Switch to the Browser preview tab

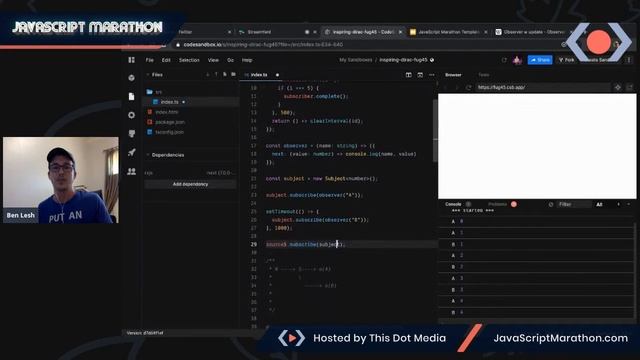click(453, 75)
